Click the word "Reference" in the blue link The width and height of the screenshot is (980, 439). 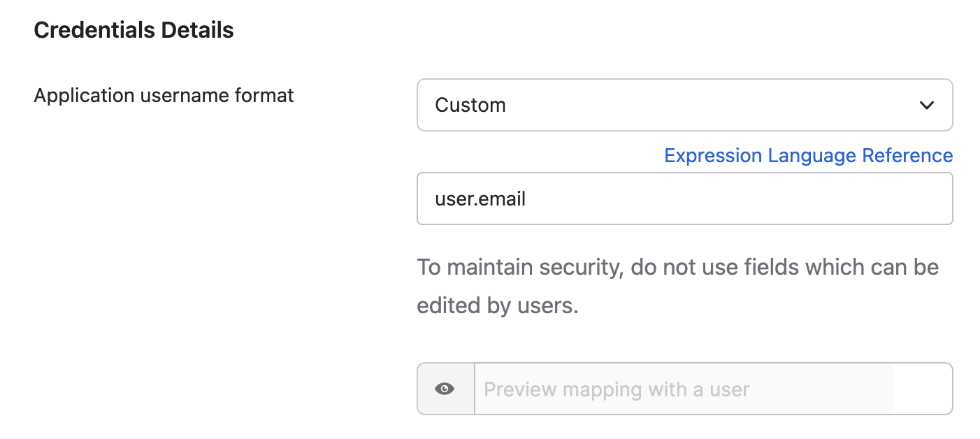coord(907,155)
